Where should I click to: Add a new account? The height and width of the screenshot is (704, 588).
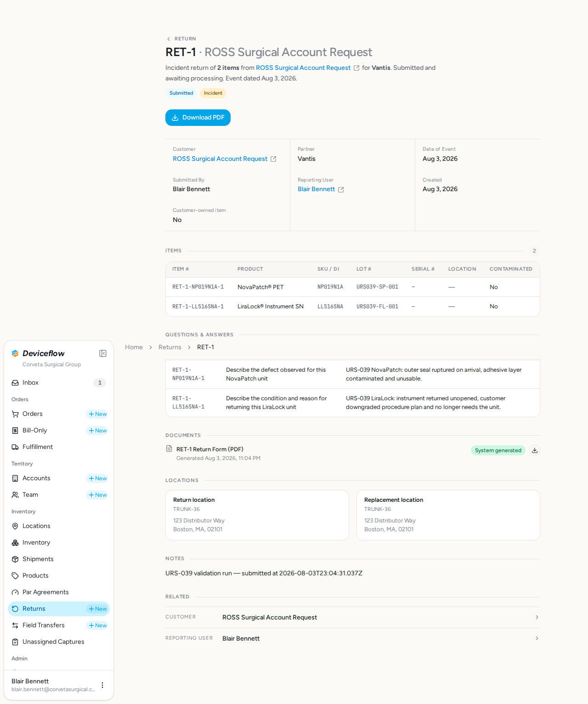(x=98, y=478)
